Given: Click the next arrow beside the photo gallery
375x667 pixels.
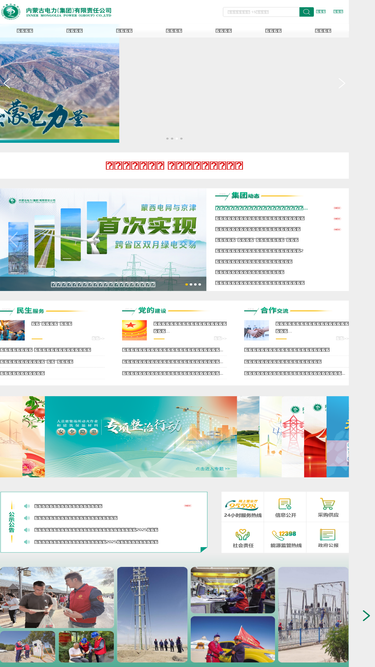Looking at the screenshot, I should (366, 616).
